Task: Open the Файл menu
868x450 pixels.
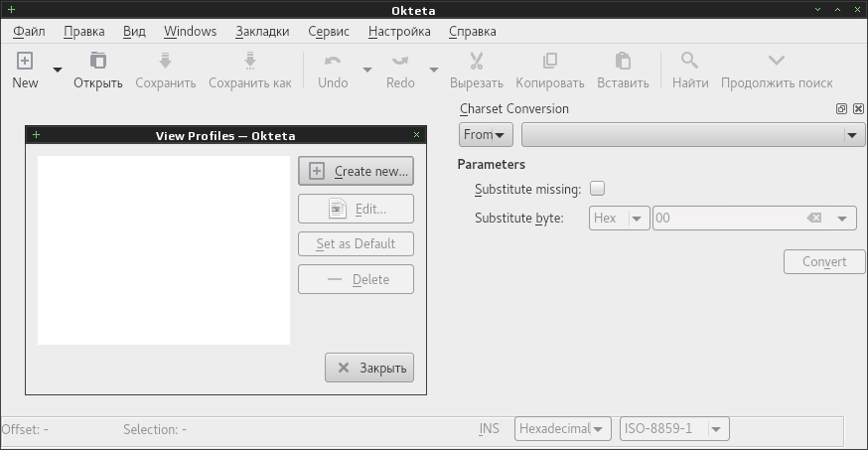Action: 29,32
